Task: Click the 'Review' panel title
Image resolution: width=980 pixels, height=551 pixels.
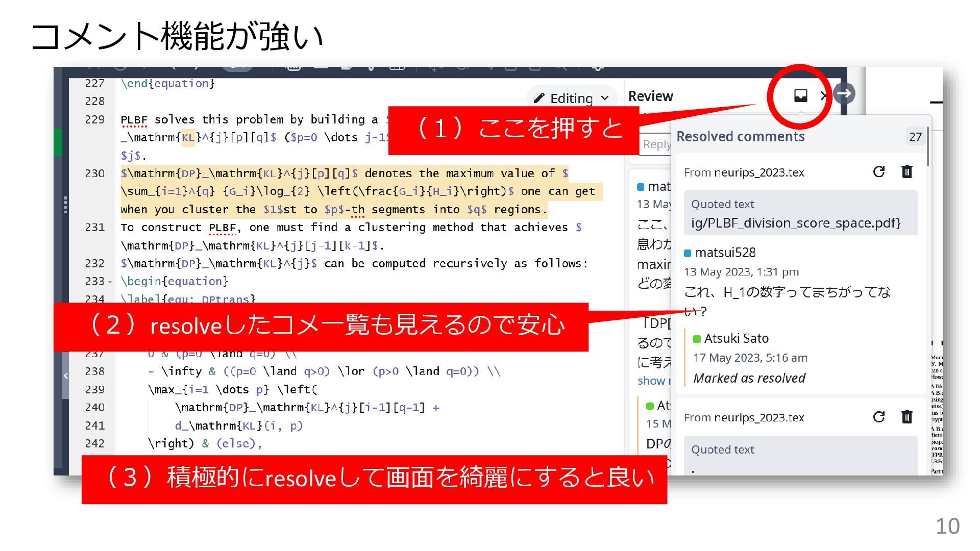Action: click(650, 96)
